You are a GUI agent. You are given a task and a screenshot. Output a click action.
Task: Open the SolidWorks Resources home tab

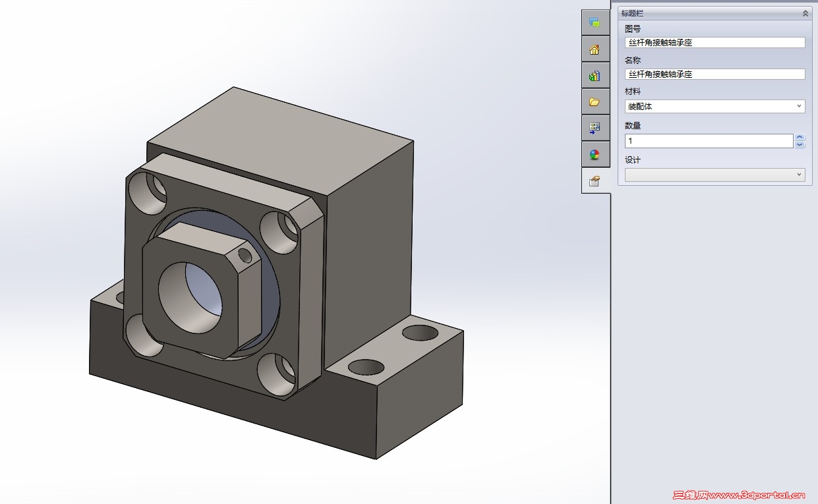pyautogui.click(x=595, y=49)
